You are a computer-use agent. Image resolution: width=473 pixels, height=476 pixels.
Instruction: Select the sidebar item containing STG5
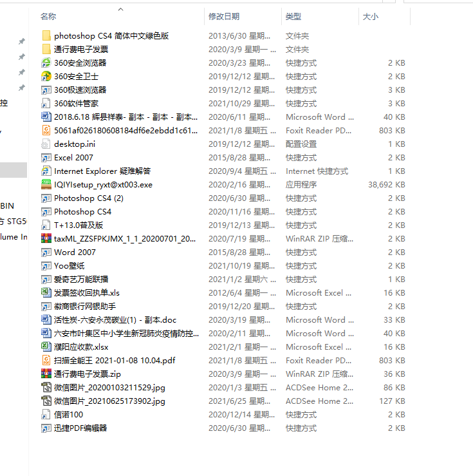tap(14, 222)
